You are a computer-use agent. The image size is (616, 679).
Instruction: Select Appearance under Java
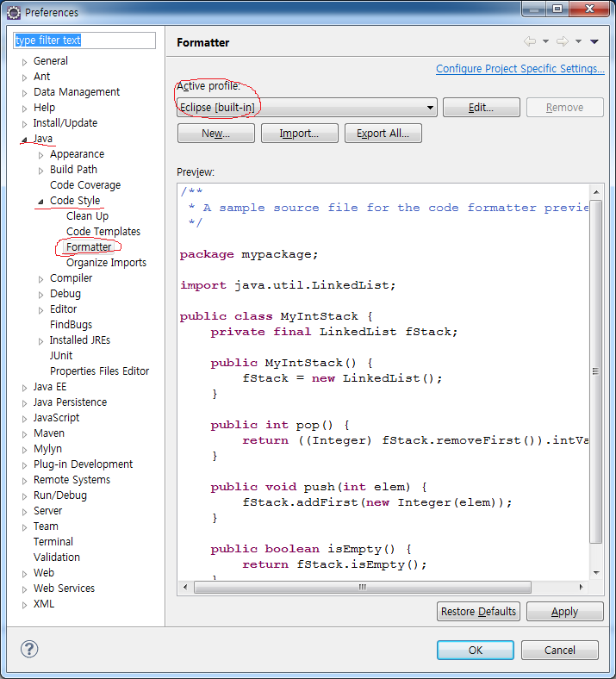[77, 154]
